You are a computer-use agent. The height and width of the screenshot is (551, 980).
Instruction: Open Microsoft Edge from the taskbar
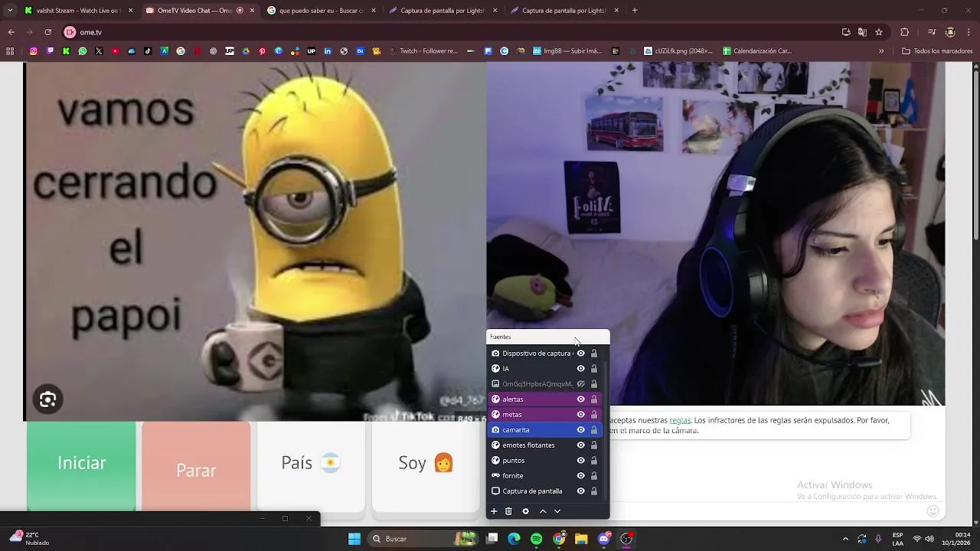coord(514,539)
